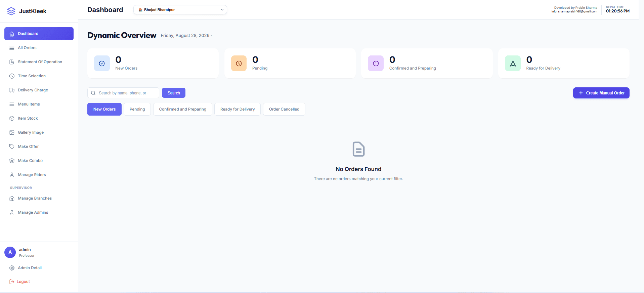Click the Delivery Charge truck icon
Screen dimensions: 644x293
click(x=12, y=90)
